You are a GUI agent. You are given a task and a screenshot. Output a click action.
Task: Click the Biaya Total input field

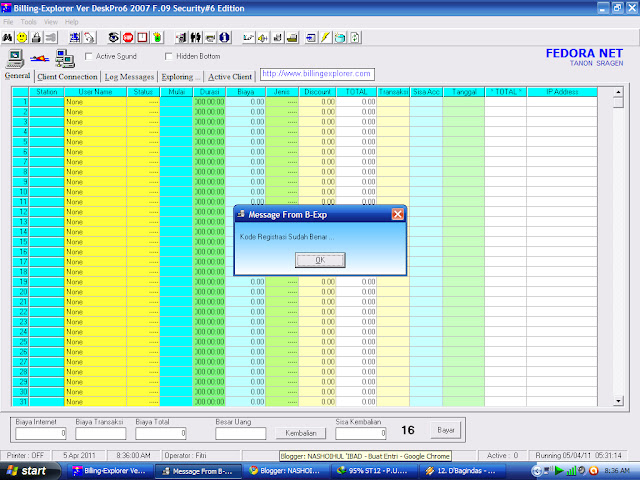click(161, 433)
